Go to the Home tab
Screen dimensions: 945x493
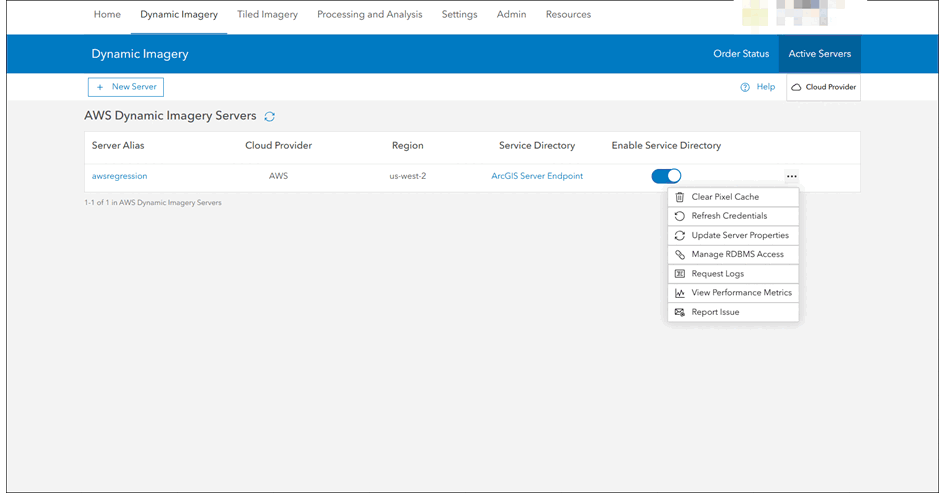click(107, 14)
